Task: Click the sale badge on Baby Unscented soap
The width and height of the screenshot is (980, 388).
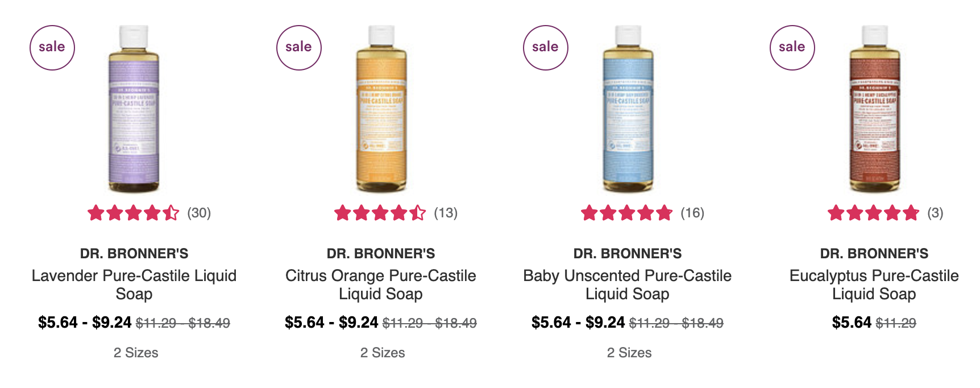Action: coord(546,48)
